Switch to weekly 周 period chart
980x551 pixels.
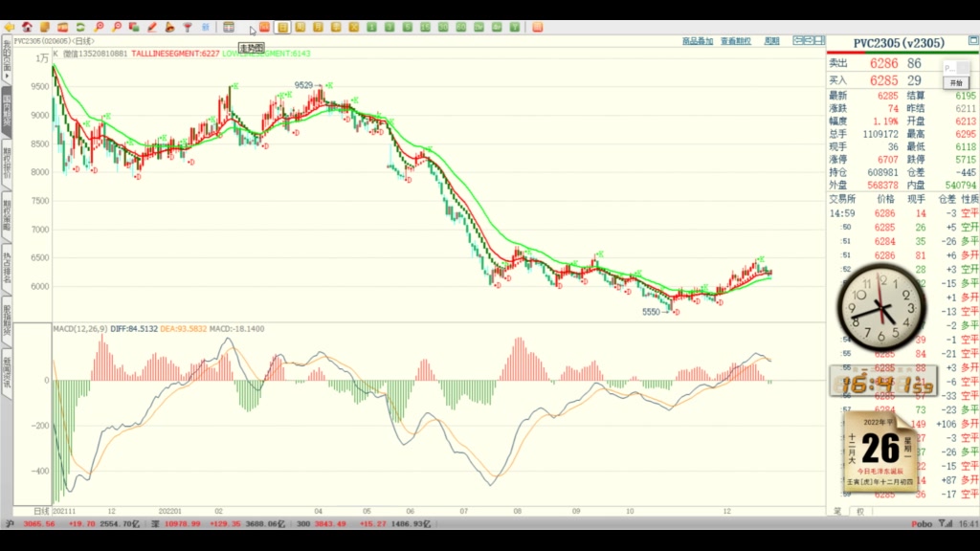(x=301, y=28)
